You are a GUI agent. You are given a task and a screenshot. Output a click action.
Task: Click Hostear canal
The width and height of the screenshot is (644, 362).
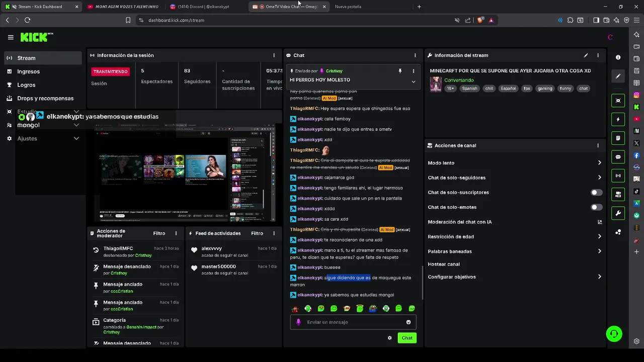[444, 264]
